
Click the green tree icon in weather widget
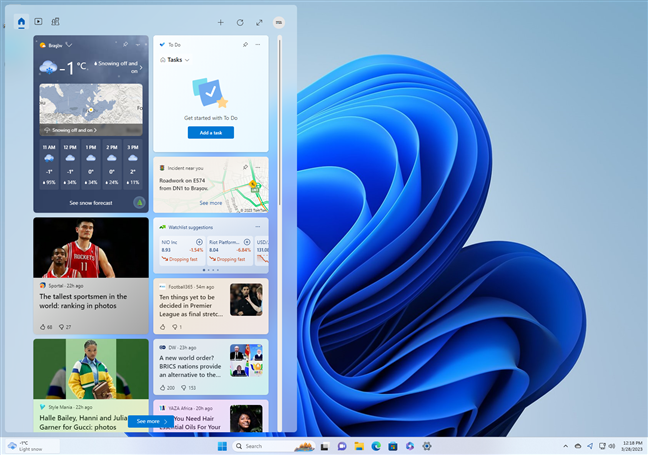[x=139, y=202]
